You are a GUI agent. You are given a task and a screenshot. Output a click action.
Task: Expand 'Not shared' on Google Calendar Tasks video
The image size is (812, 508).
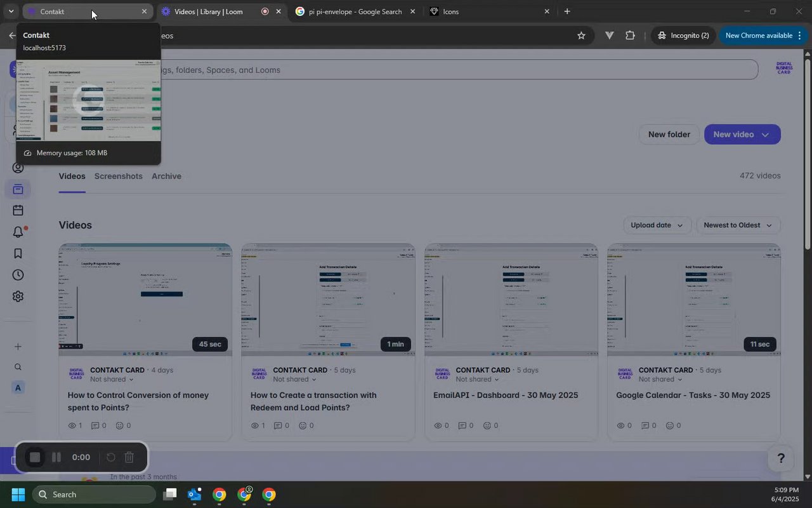660,380
